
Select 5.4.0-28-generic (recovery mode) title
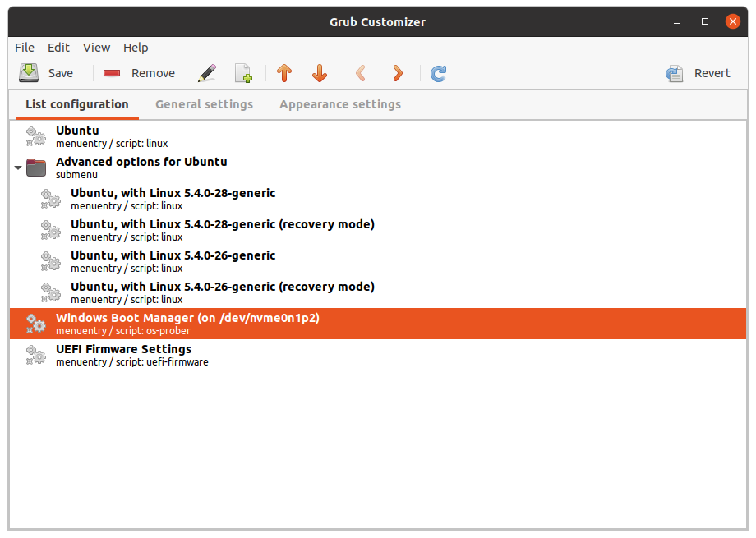coord(223,224)
